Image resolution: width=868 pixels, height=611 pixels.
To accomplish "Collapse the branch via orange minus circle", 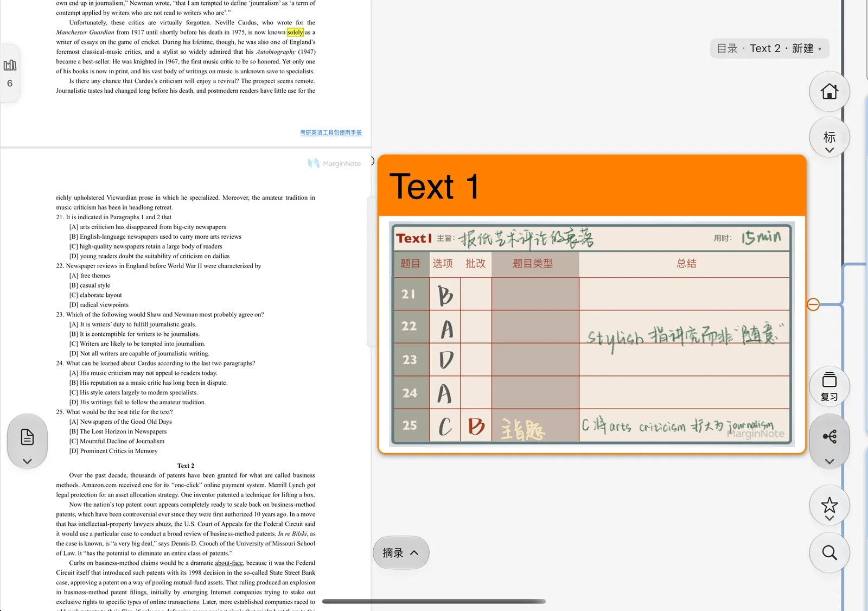I will pyautogui.click(x=813, y=304).
